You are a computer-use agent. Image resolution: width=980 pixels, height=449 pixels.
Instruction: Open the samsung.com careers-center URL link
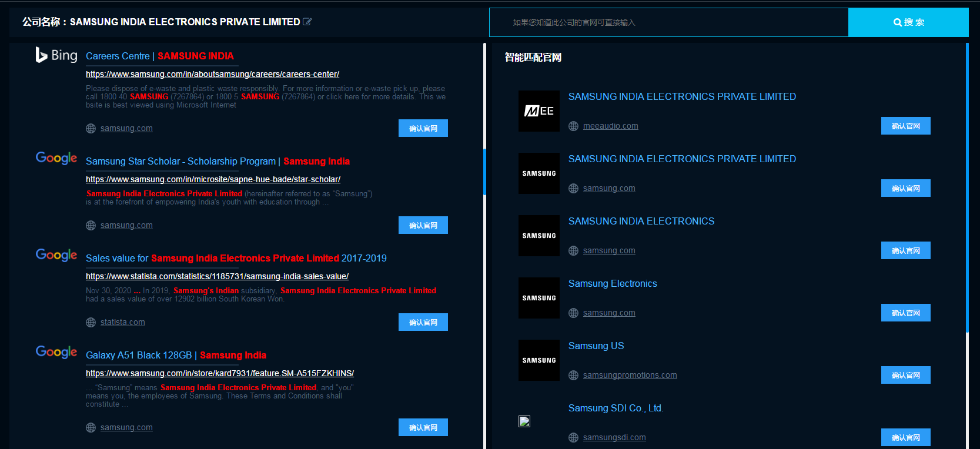212,74
